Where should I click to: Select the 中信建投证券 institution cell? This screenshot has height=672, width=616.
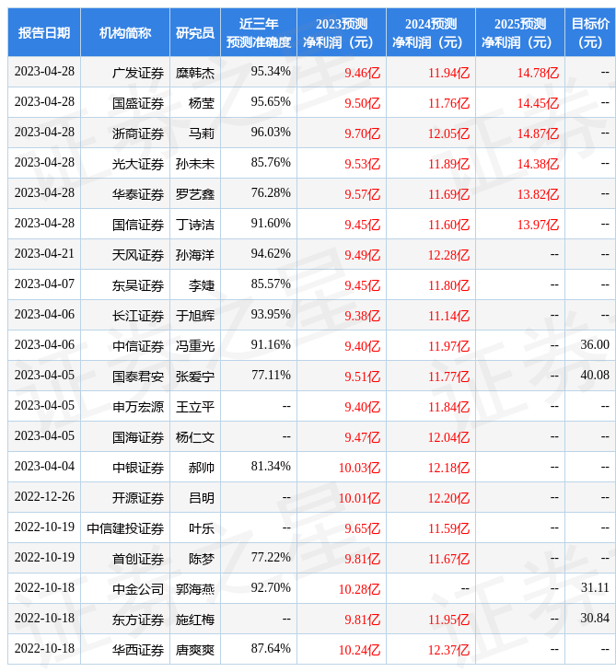pyautogui.click(x=125, y=528)
